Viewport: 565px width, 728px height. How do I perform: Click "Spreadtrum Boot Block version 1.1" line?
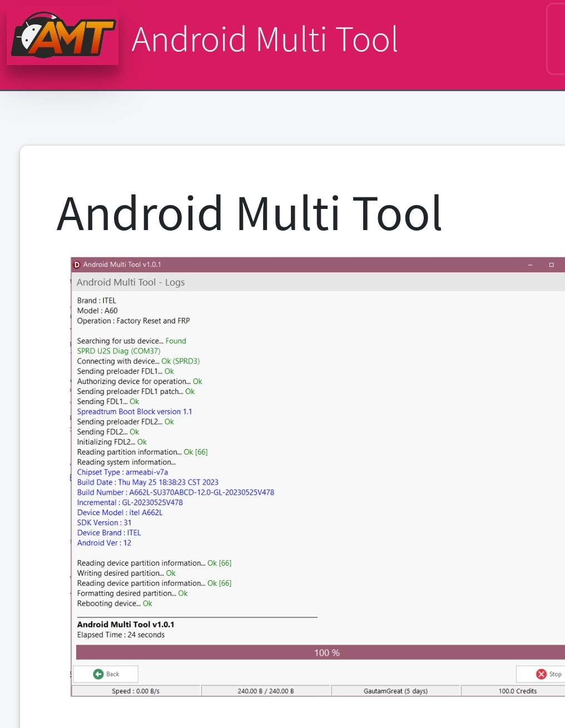click(x=135, y=412)
